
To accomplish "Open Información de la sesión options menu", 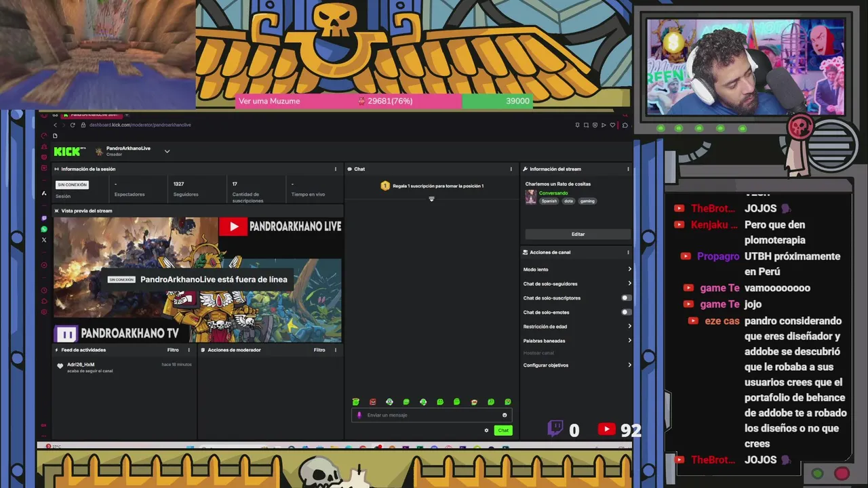I will pyautogui.click(x=335, y=169).
